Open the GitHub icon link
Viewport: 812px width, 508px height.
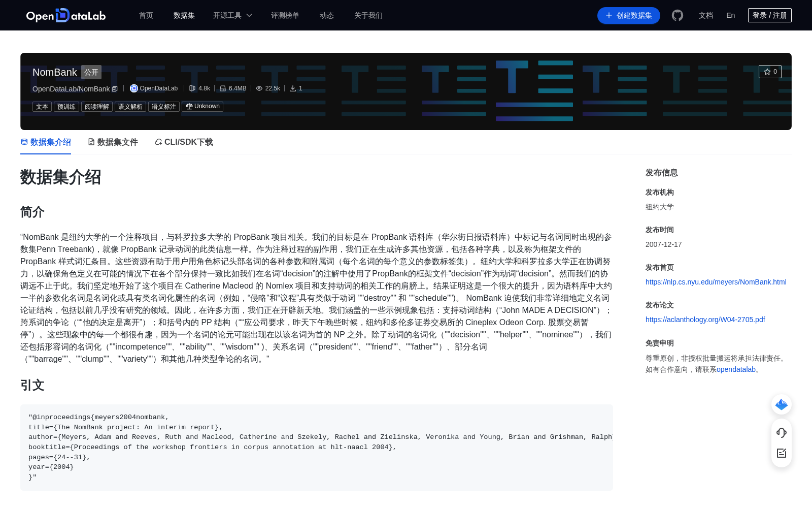(x=678, y=15)
